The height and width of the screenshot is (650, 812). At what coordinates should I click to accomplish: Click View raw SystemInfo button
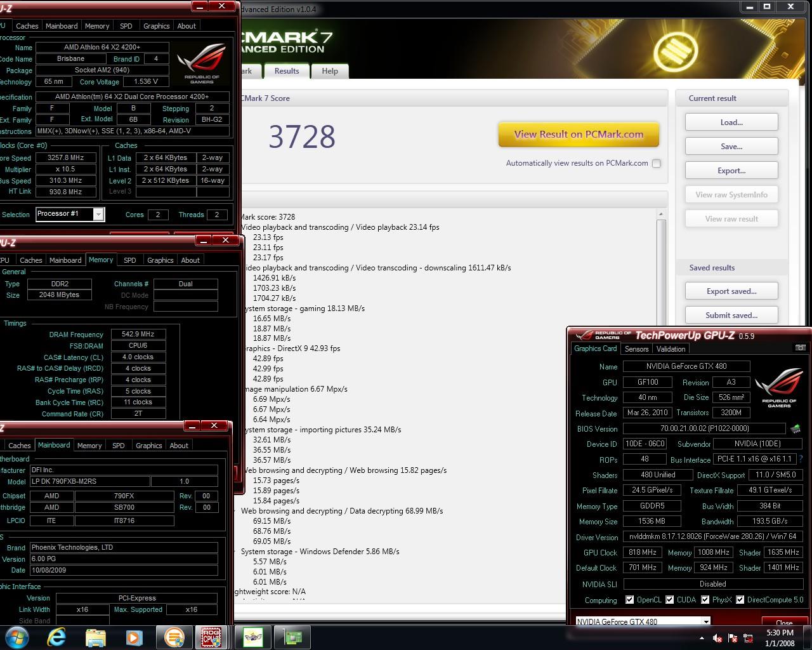point(731,195)
